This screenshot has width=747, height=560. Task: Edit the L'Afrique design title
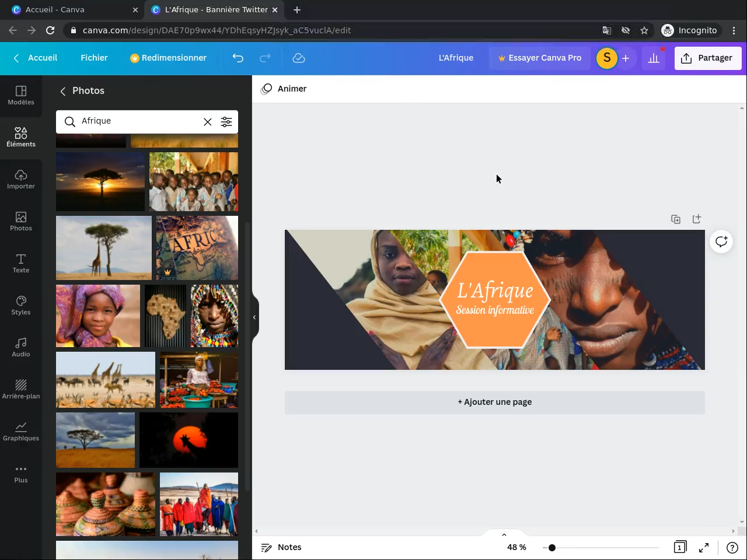point(456,58)
